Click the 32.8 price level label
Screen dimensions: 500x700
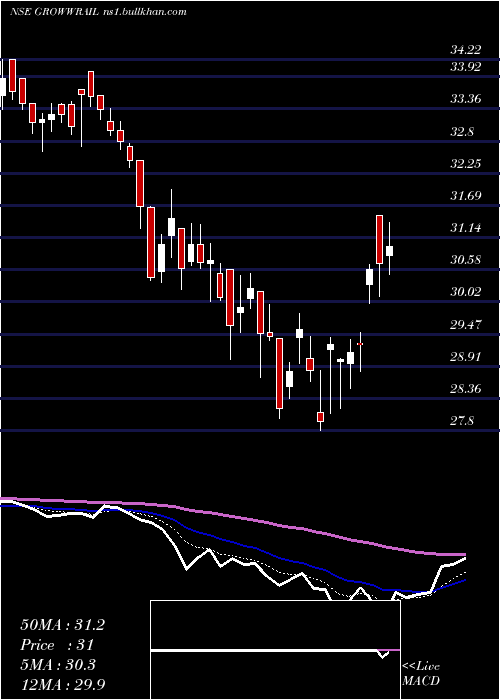click(x=462, y=132)
